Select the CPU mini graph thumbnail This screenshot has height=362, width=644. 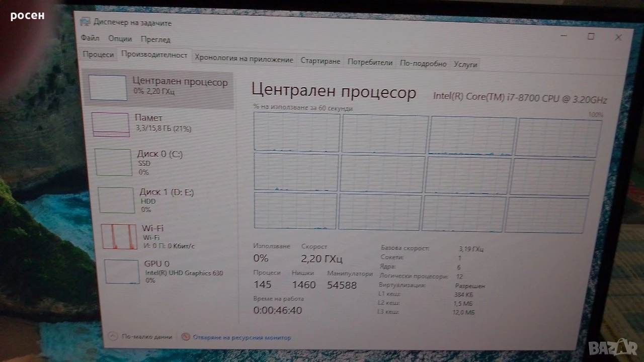tap(108, 87)
